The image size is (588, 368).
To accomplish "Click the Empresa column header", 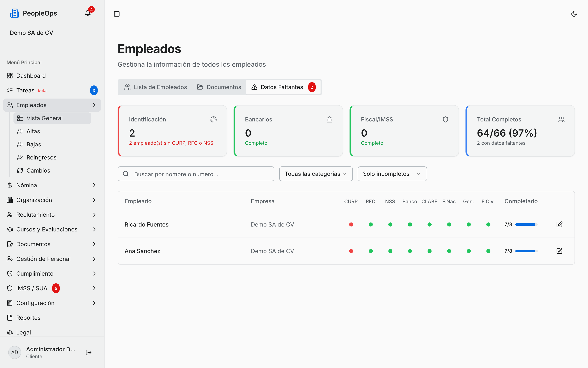I will 263,201.
